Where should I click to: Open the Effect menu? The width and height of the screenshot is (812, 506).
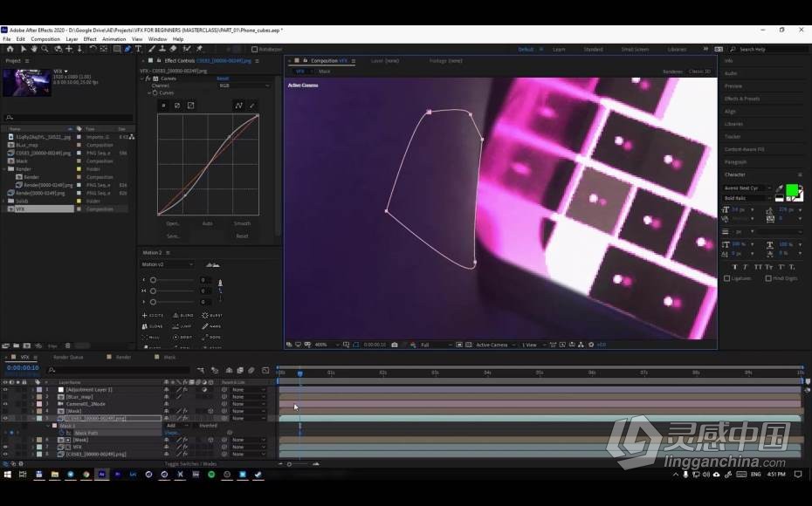pos(90,38)
